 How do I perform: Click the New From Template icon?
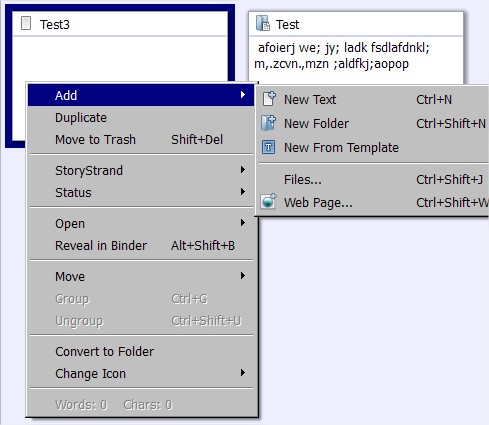point(269,147)
